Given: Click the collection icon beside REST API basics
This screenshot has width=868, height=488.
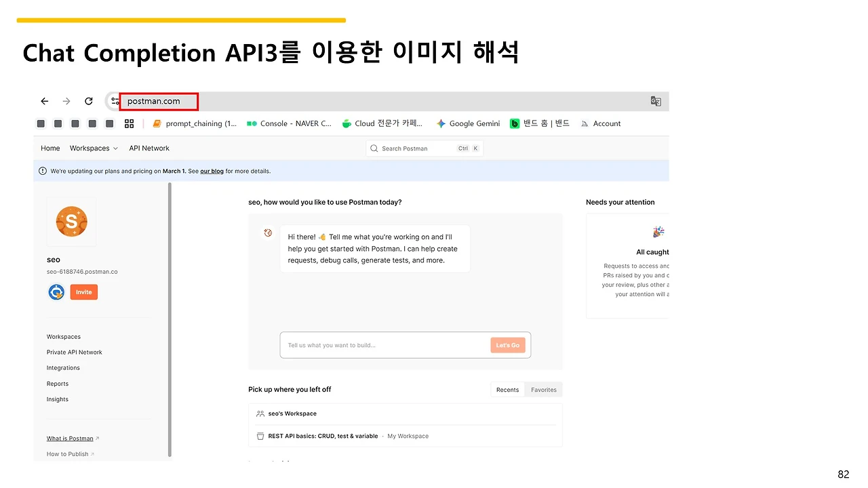Looking at the screenshot, I should [260, 436].
